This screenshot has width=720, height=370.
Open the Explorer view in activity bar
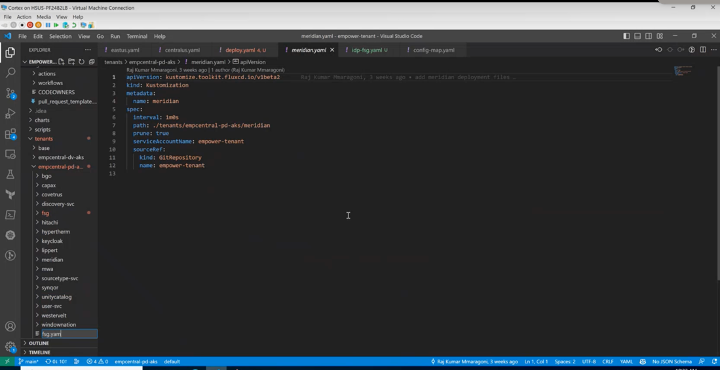(10, 52)
